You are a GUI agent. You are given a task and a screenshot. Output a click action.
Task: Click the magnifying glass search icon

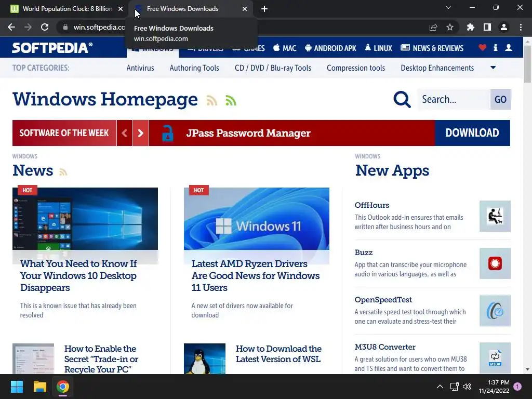tap(402, 99)
